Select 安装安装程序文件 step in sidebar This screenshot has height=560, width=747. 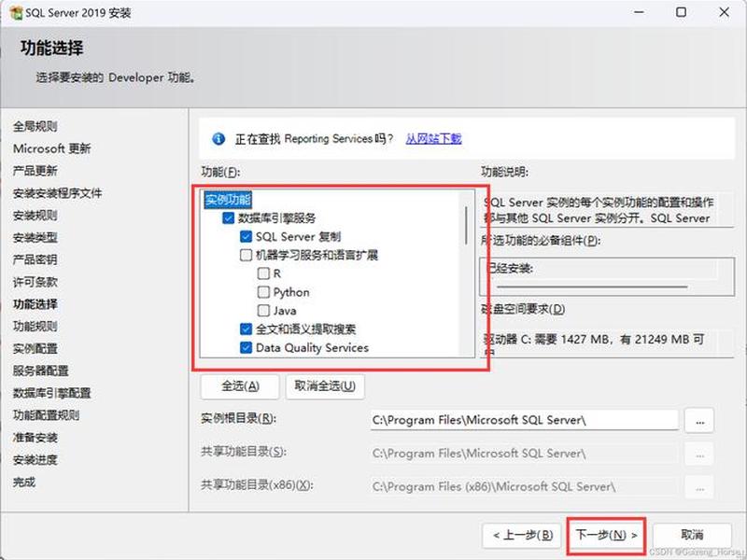tap(57, 193)
